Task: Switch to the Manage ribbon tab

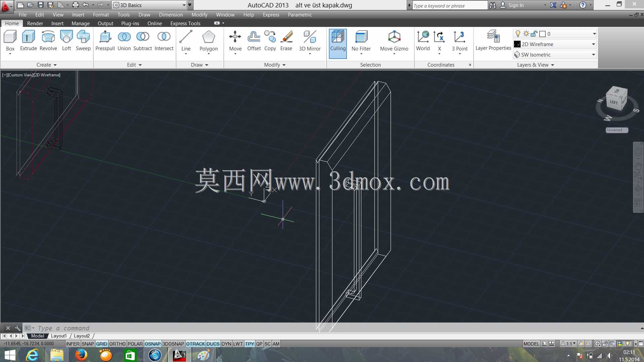Action: [x=81, y=24]
